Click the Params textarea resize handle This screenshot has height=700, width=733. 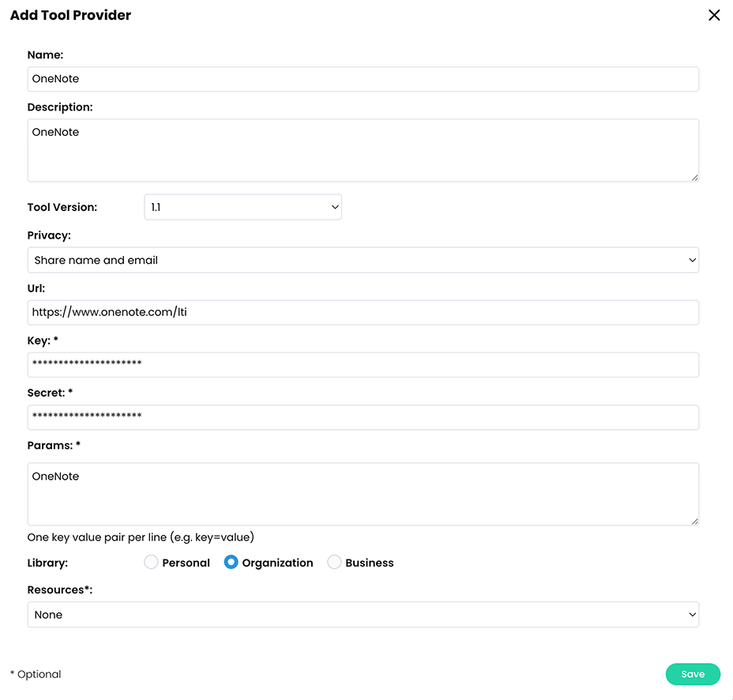pos(694,521)
